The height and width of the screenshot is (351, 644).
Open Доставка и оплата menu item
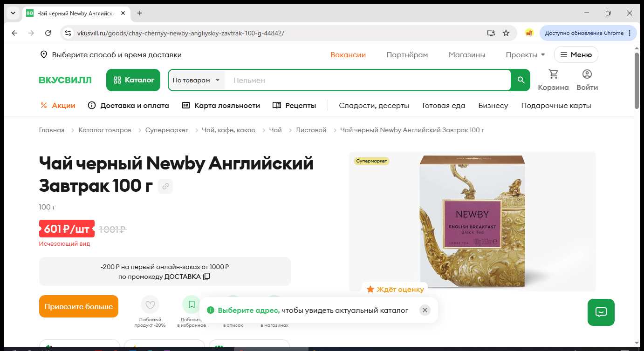129,106
